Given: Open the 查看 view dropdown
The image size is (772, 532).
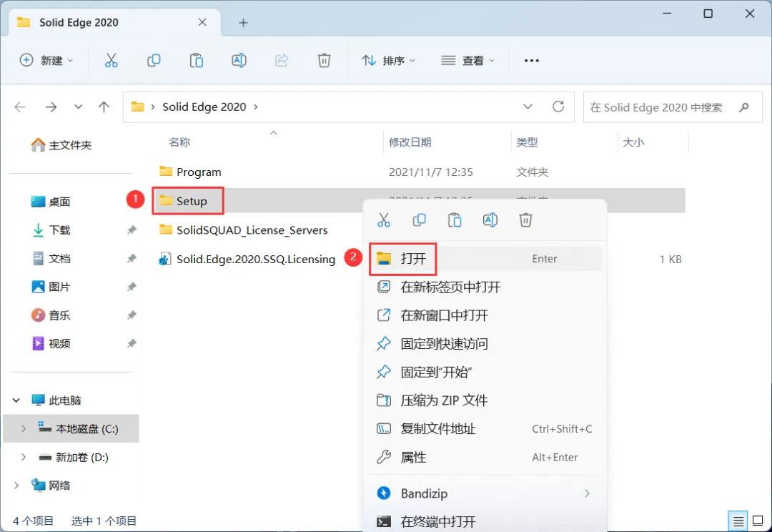Looking at the screenshot, I should pyautogui.click(x=467, y=61).
